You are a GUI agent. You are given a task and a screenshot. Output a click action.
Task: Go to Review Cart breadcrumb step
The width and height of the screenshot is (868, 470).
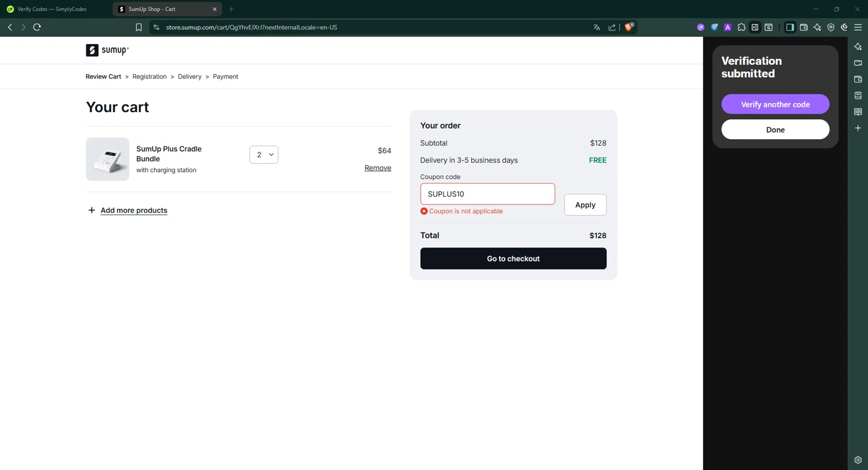[104, 76]
